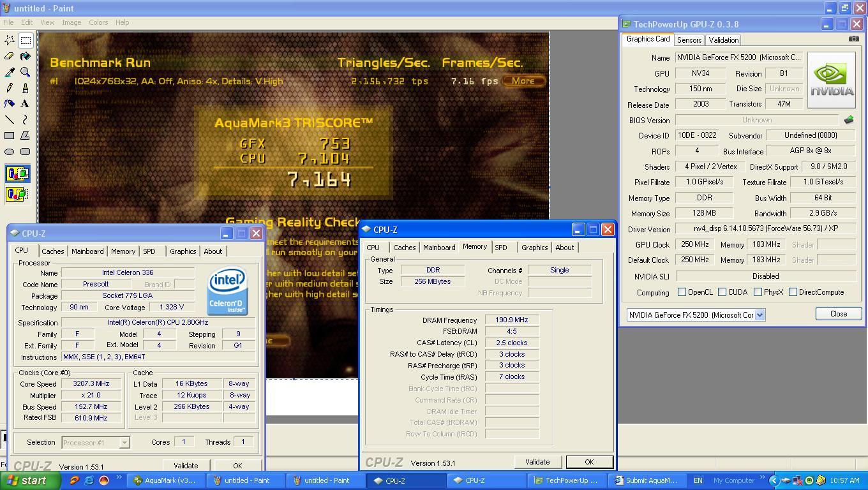This screenshot has width=868, height=490.
Task: Expand hidden system tray icons arrow
Action: 774,480
